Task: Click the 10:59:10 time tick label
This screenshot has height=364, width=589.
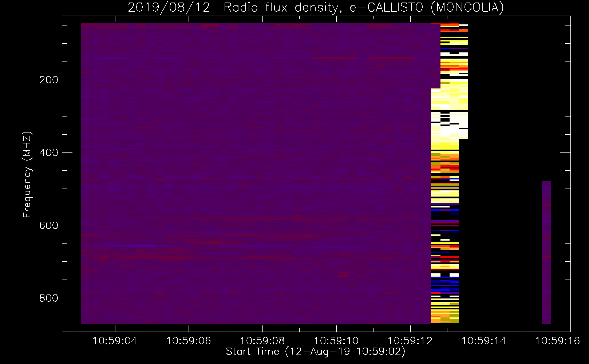Action: tap(336, 341)
